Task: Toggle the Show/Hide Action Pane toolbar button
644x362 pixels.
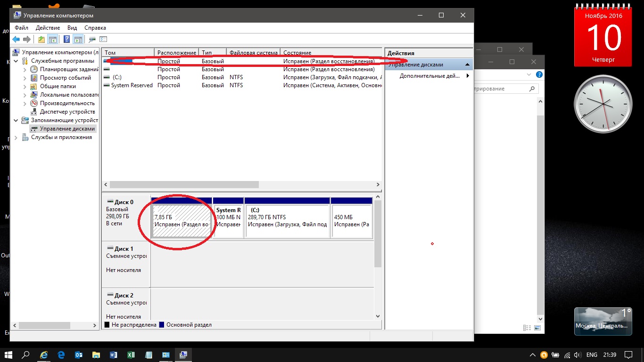Action: tap(78, 40)
